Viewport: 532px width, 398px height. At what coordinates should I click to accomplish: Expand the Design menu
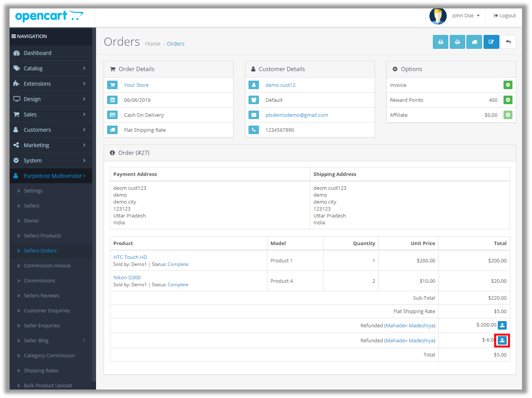point(51,99)
